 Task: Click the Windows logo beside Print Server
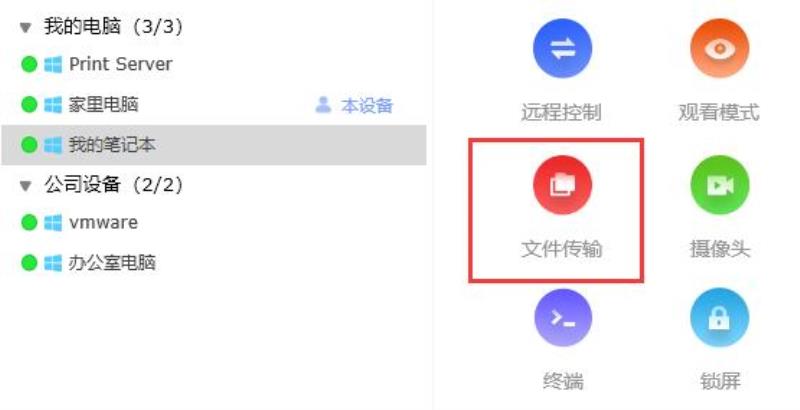tap(53, 65)
